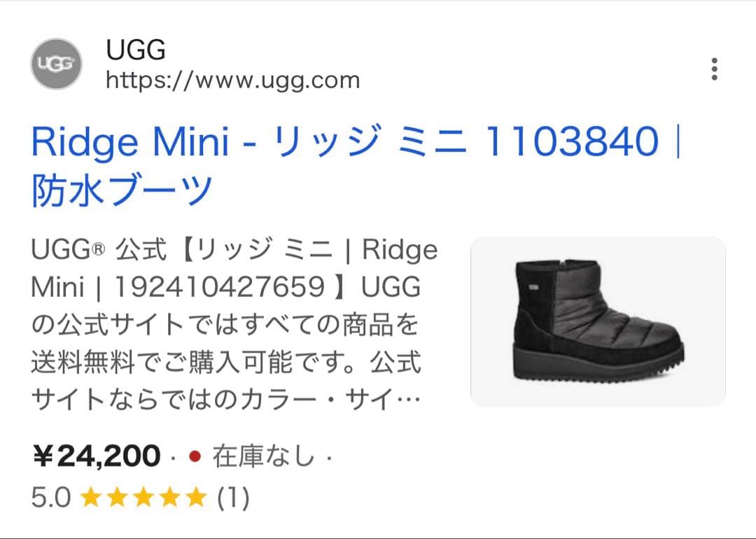Click the https://www.ugg.com URL text
Screen dimensions: 756x539
tap(232, 79)
